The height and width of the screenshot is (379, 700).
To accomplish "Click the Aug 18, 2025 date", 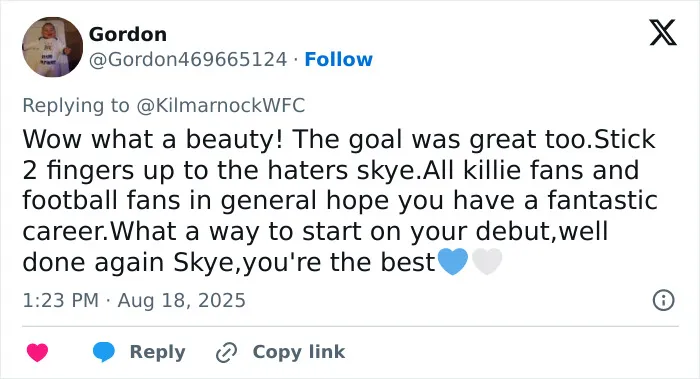I will [182, 300].
